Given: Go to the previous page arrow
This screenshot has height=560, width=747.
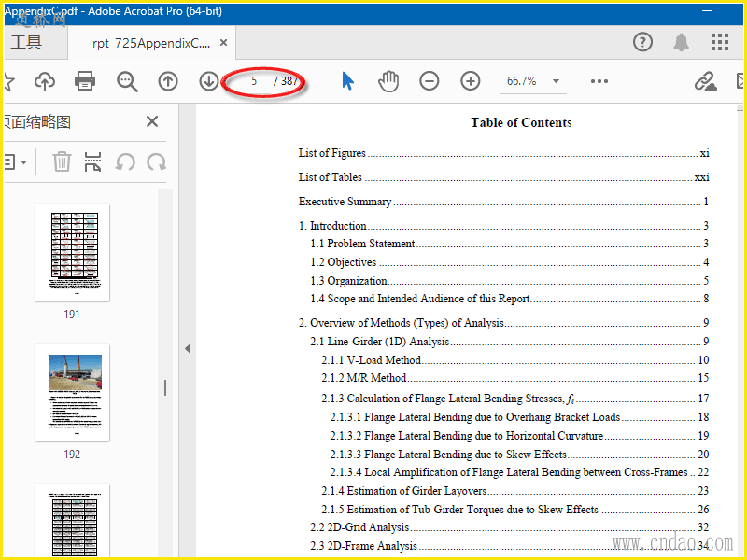Looking at the screenshot, I should coord(168,81).
